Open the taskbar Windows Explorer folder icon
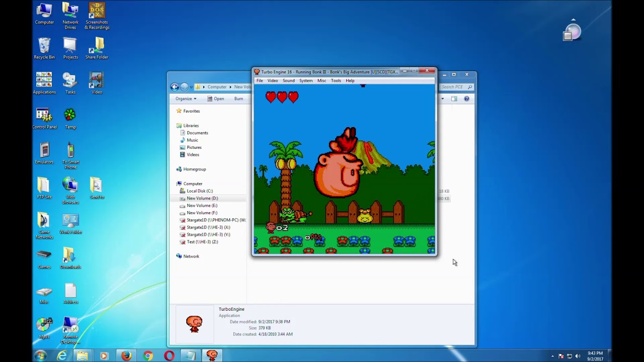 (x=83, y=355)
